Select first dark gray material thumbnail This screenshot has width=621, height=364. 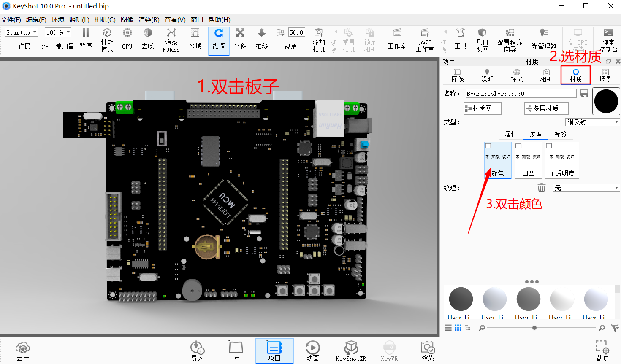click(x=461, y=299)
